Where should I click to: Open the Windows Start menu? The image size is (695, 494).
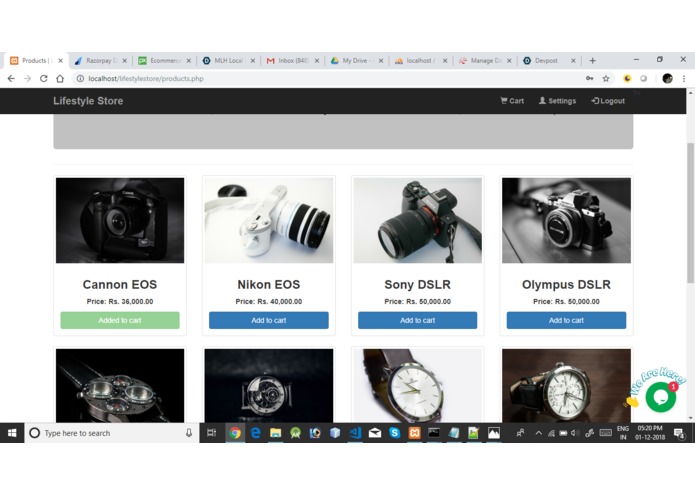(x=12, y=433)
